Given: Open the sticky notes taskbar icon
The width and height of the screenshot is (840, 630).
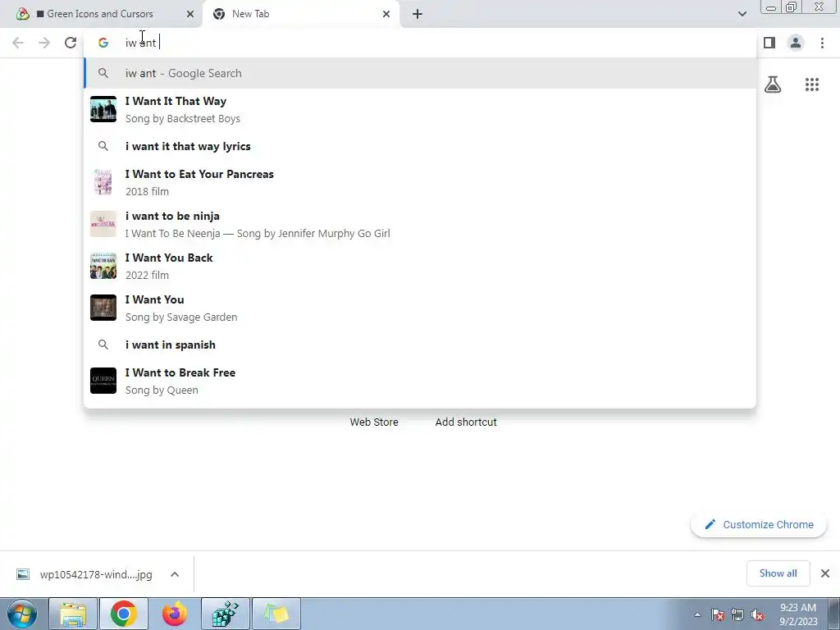Looking at the screenshot, I should (276, 614).
